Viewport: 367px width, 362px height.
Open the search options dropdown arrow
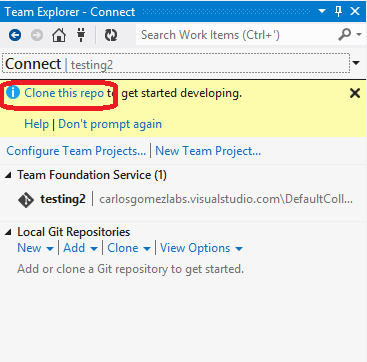click(x=359, y=34)
